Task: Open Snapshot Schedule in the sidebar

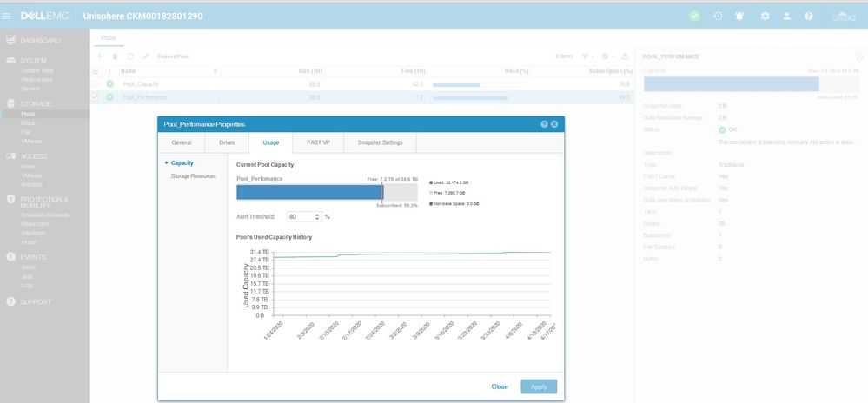Action: pyautogui.click(x=45, y=215)
